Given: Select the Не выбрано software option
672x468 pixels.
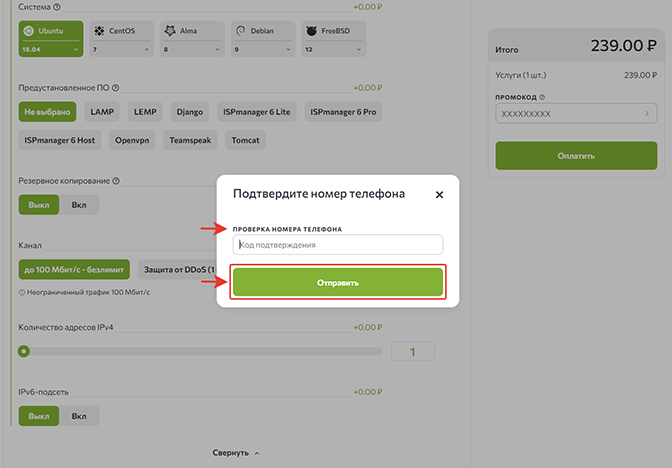Looking at the screenshot, I should [x=47, y=112].
